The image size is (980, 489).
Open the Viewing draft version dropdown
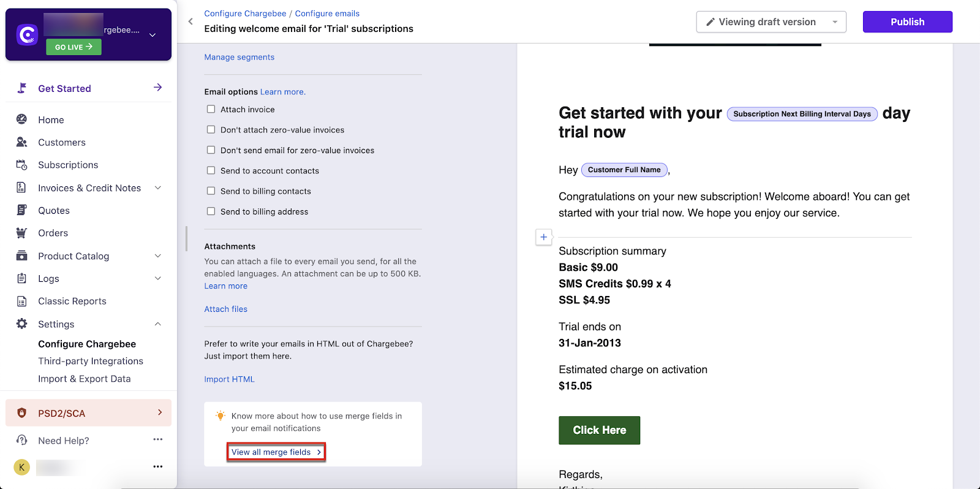pyautogui.click(x=771, y=22)
